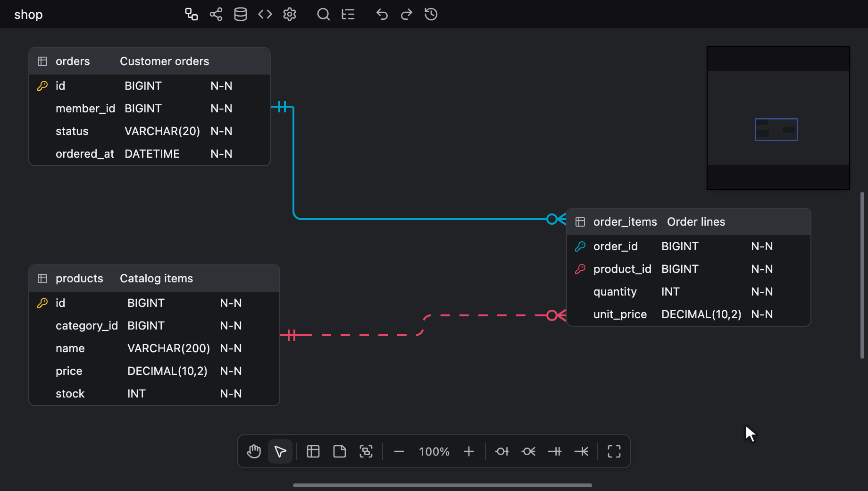Toggle fullscreen mode icon
Image resolution: width=868 pixels, height=491 pixels.
(614, 451)
